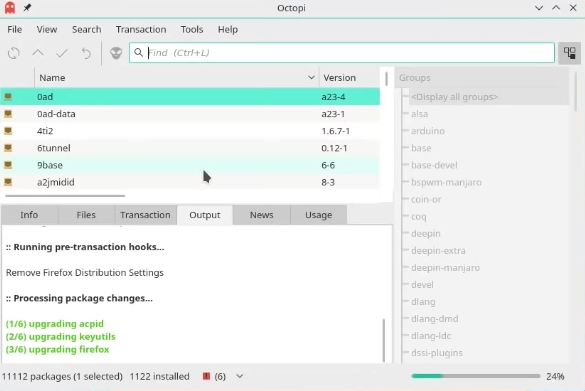Select the deepin group
Viewport: 585px width, 391px height.
tap(426, 234)
